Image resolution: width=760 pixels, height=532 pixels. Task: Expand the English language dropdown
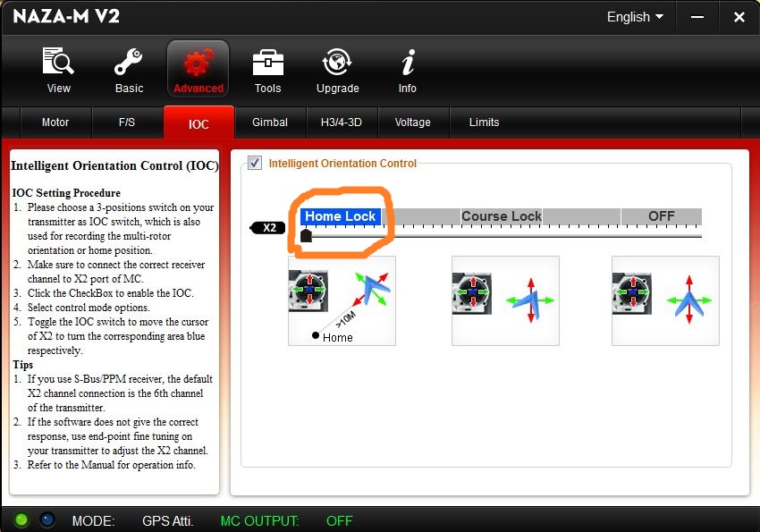(635, 17)
